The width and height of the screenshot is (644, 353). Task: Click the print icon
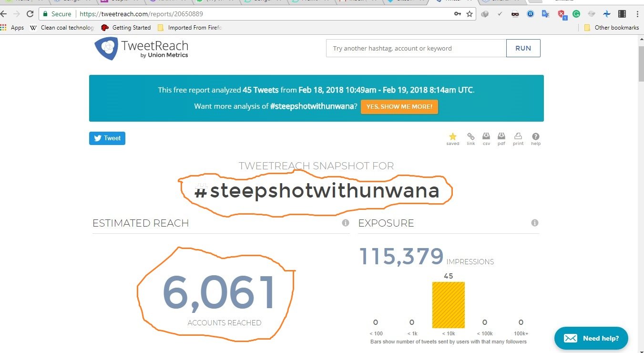click(518, 136)
